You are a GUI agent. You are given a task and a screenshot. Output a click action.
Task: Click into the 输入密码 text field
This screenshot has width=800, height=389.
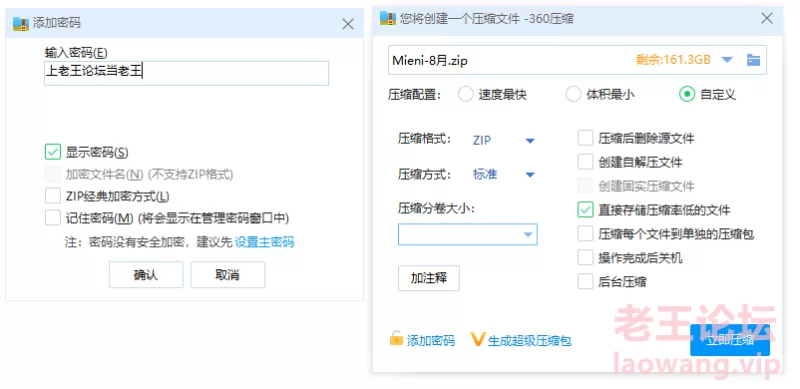[x=186, y=73]
